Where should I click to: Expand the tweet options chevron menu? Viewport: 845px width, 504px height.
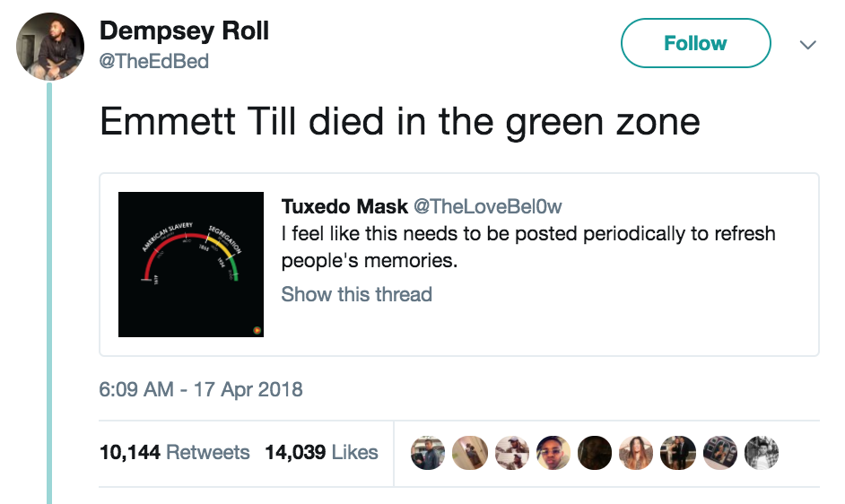pyautogui.click(x=807, y=44)
